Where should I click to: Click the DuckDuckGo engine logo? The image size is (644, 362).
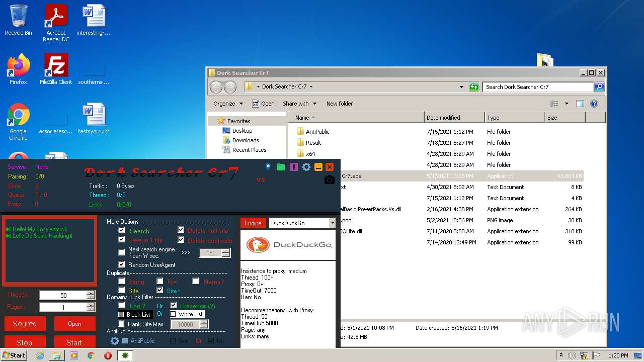288,245
